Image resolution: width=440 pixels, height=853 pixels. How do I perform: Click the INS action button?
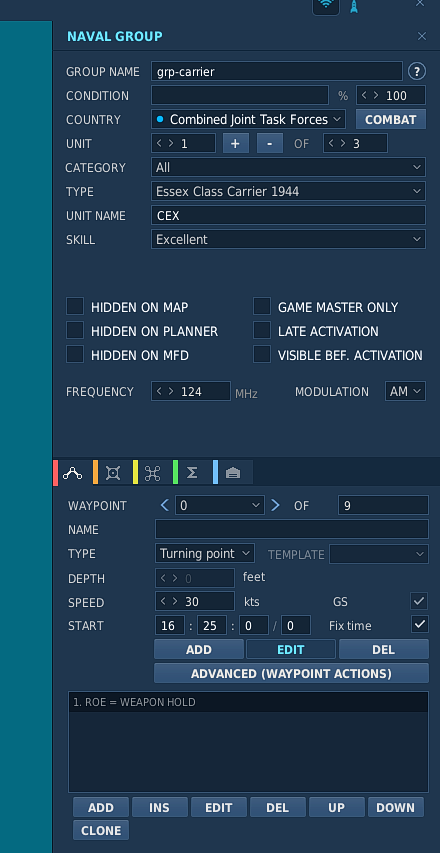pos(159,807)
